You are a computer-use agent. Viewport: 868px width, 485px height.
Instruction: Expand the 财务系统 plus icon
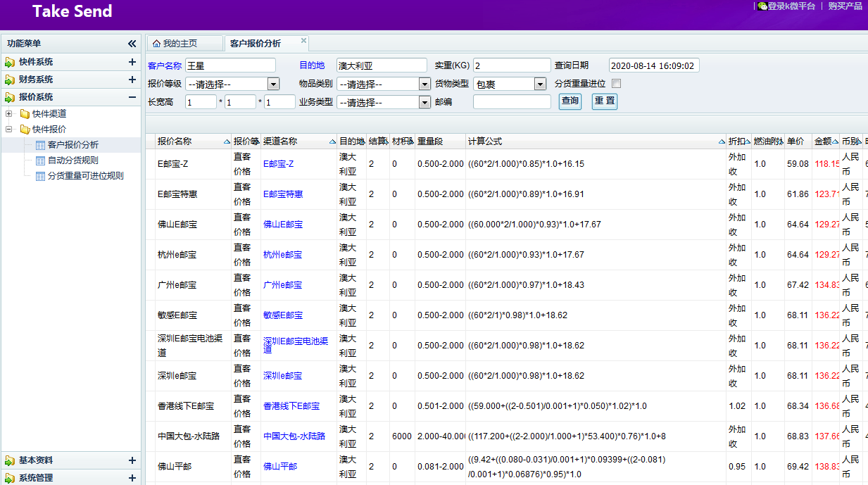[x=132, y=80]
